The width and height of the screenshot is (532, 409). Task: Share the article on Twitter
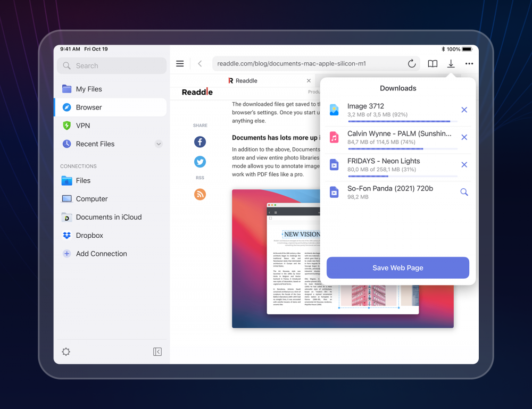coord(200,162)
